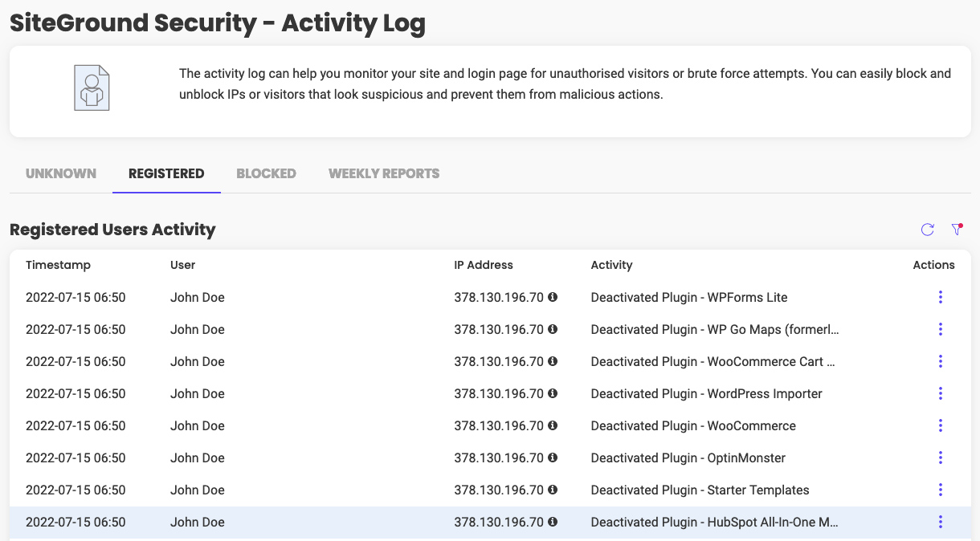Click the 'Registered Users Activity' heading

[112, 230]
